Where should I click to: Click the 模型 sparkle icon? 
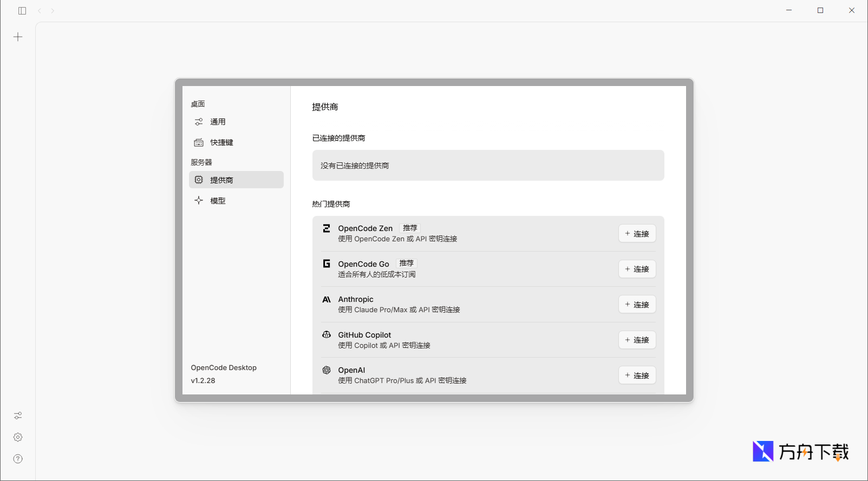click(199, 200)
